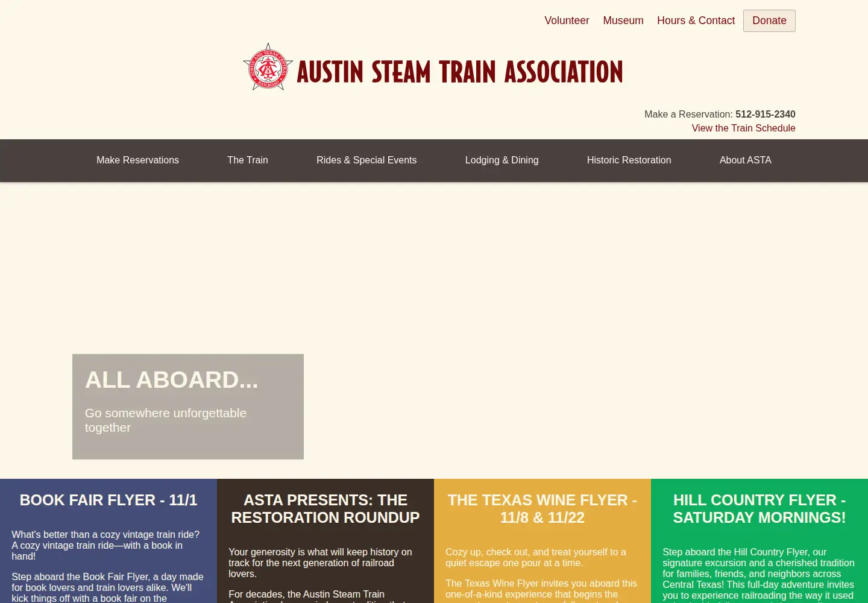View the Train Schedule link

[x=743, y=128]
